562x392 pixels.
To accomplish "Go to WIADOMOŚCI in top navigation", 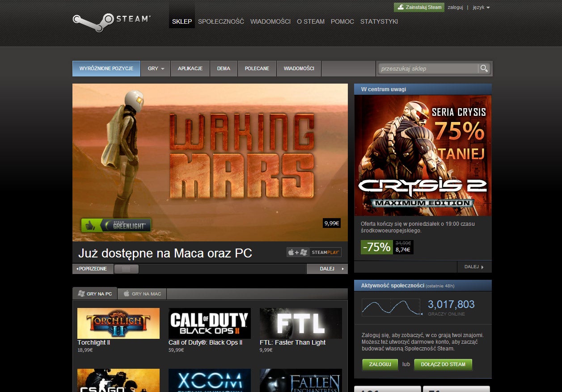I will tap(270, 21).
